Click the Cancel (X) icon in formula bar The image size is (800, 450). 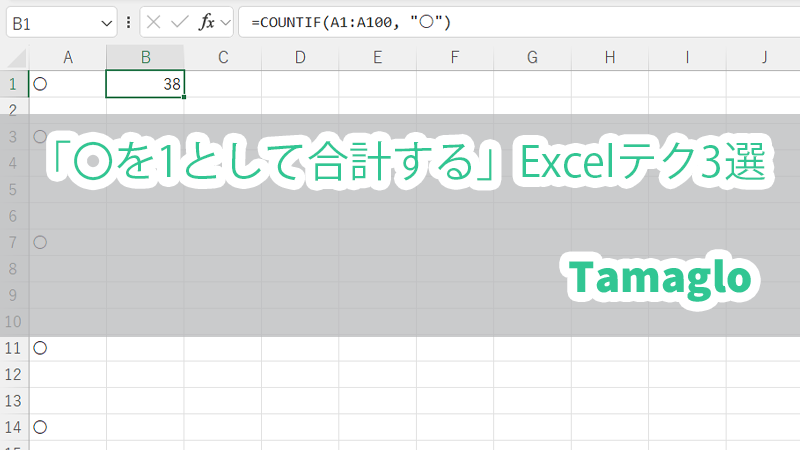click(x=154, y=22)
